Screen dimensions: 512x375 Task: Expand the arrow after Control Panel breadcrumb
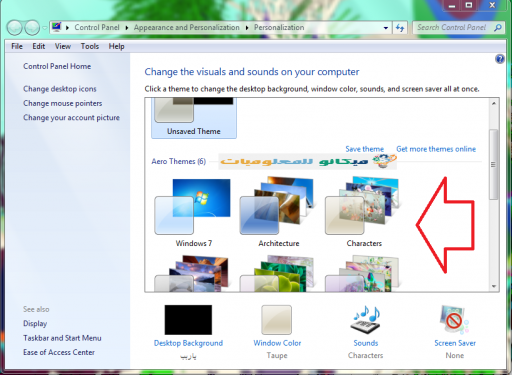(x=127, y=28)
